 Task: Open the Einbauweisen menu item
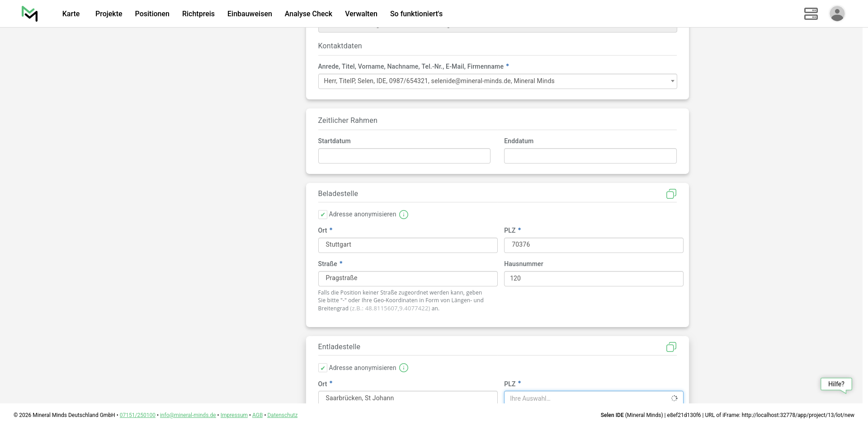click(x=250, y=14)
